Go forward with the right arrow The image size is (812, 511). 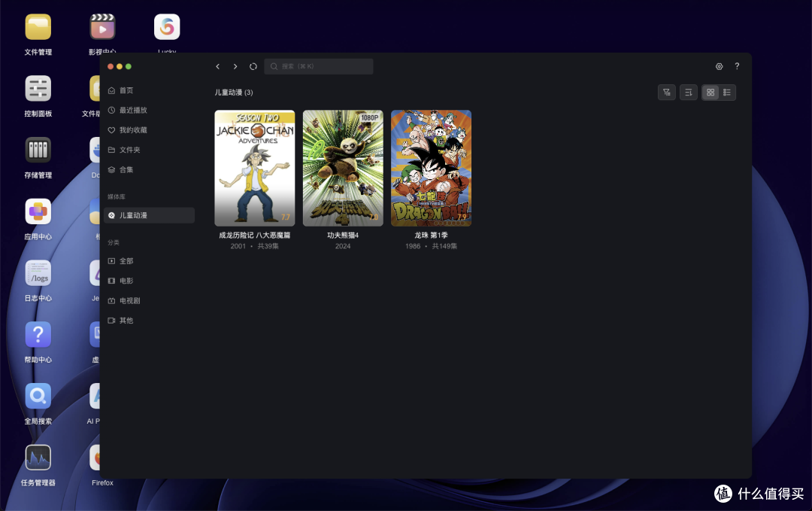(x=235, y=66)
